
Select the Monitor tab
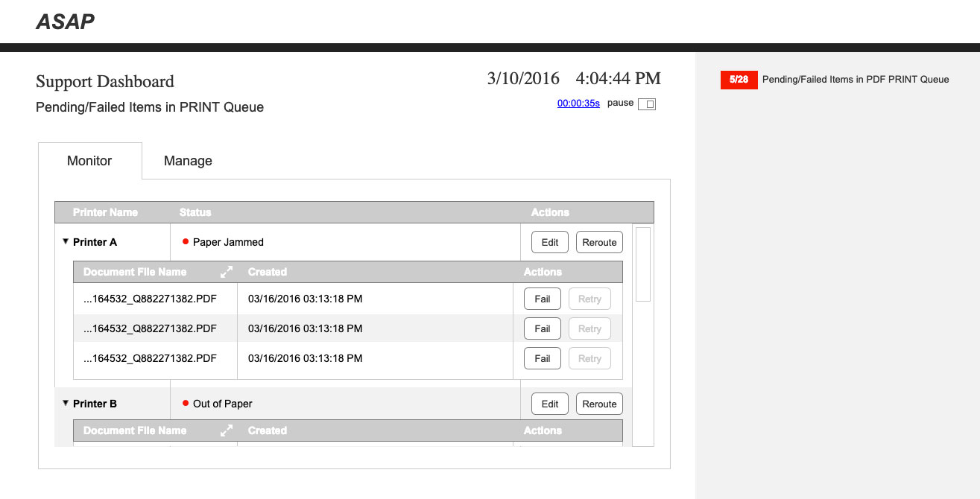point(89,161)
